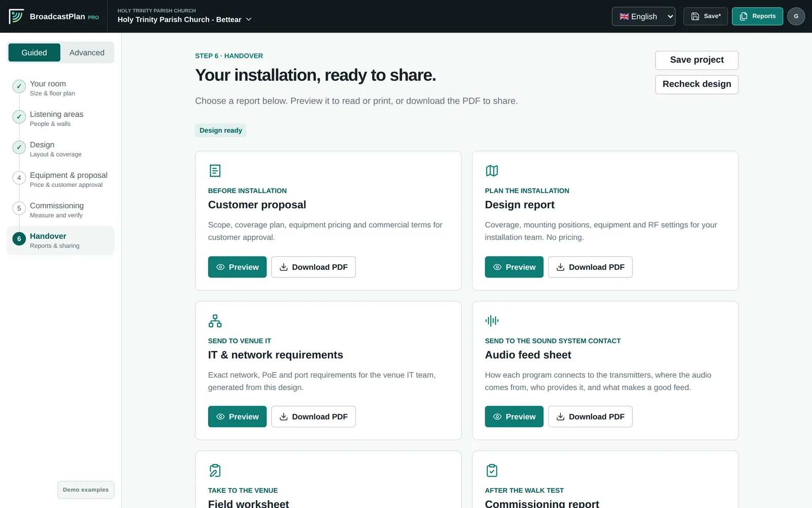The height and width of the screenshot is (508, 812).
Task: Open Demo examples
Action: click(86, 490)
